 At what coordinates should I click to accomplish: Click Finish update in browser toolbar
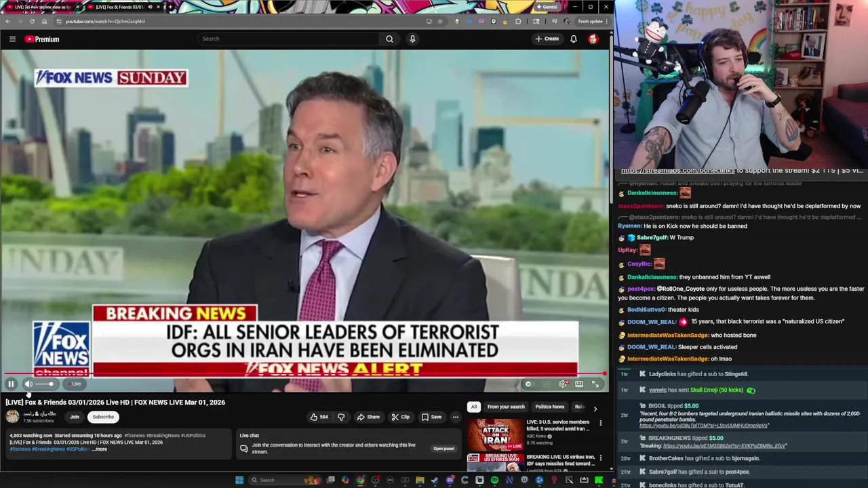pyautogui.click(x=593, y=21)
